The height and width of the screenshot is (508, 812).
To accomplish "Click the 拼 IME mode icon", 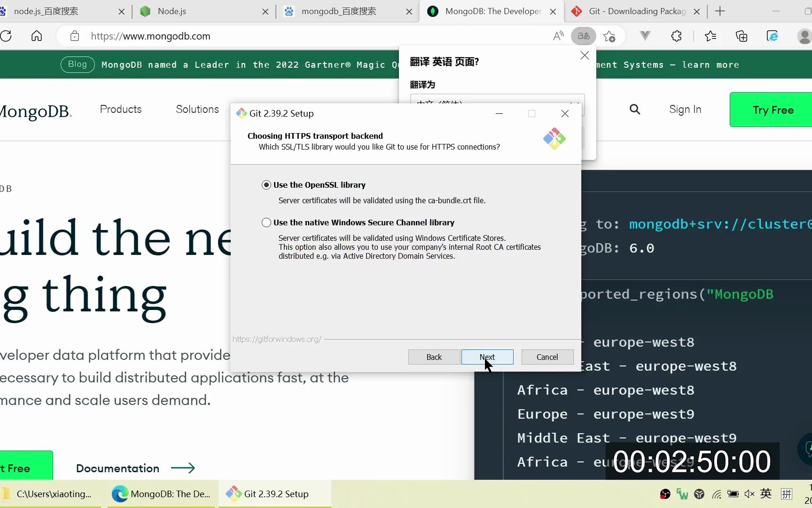I will (786, 493).
